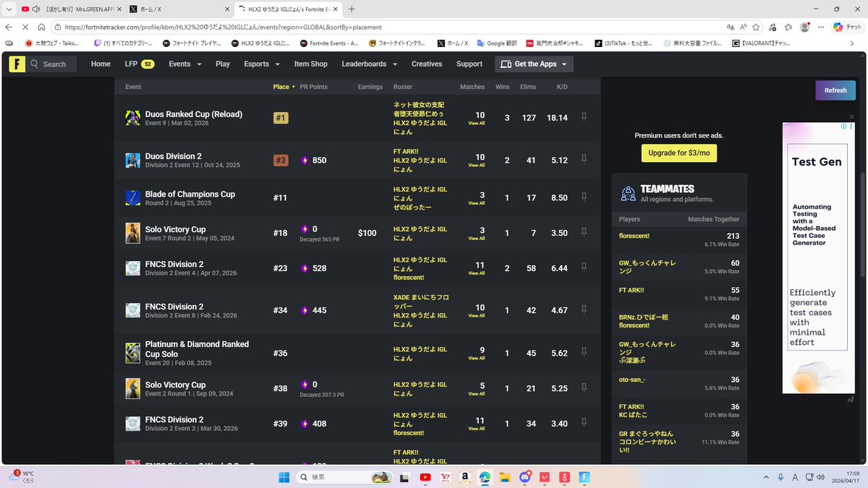Click the Windows taskbar search box
This screenshot has width=868, height=488.
(x=344, y=477)
